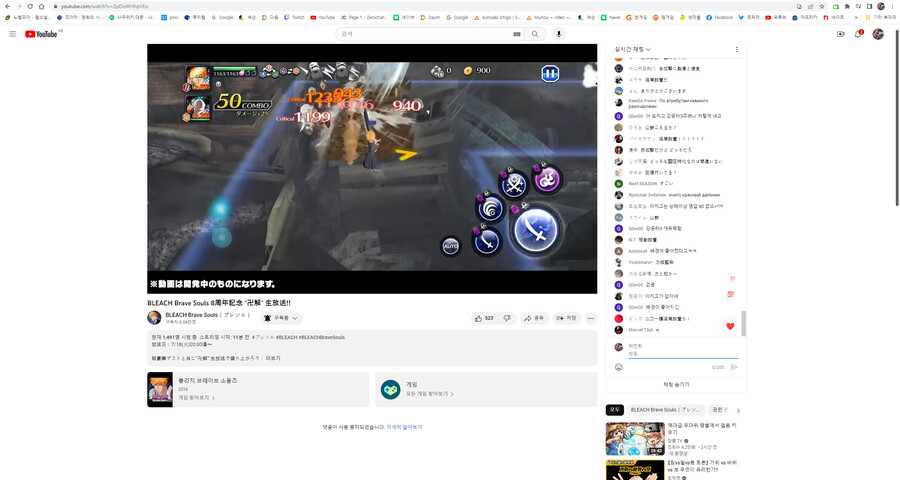Open the pixiv bookmark
The image size is (900, 480).
click(170, 17)
